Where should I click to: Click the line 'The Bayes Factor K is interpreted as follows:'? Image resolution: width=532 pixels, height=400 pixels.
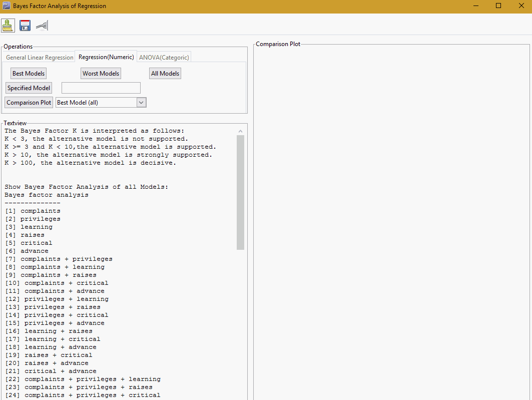click(95, 131)
